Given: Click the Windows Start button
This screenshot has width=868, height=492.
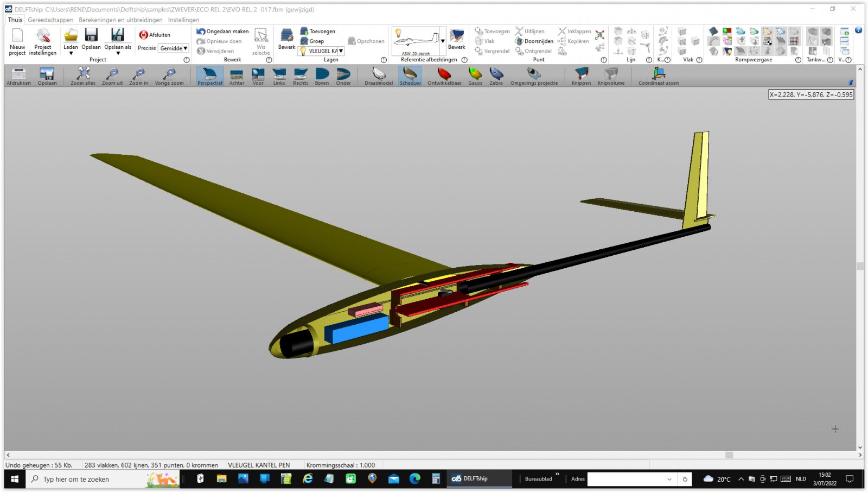Looking at the screenshot, I should 15,478.
